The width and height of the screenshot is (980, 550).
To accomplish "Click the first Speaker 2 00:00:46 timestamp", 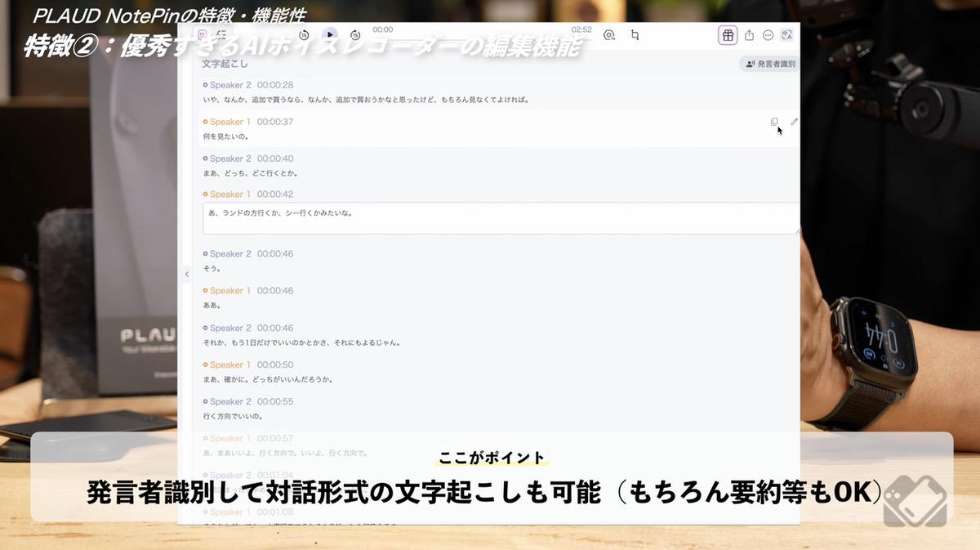I will coord(275,254).
